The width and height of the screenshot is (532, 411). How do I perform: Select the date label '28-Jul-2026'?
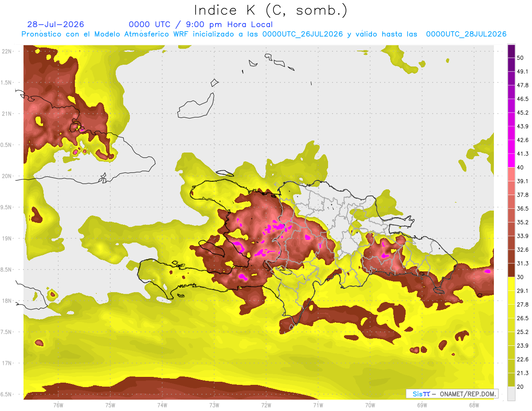point(55,24)
